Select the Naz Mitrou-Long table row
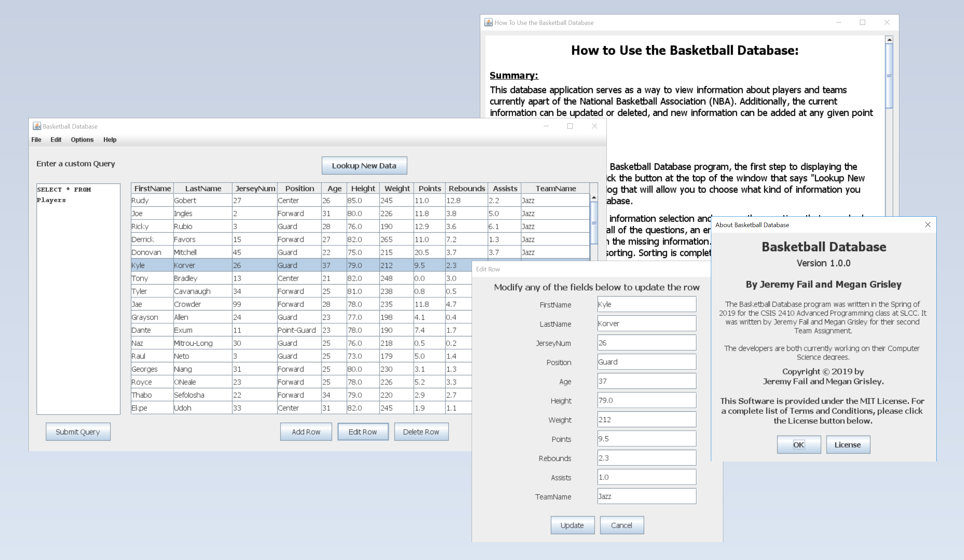The width and height of the screenshot is (964, 560). click(x=302, y=343)
